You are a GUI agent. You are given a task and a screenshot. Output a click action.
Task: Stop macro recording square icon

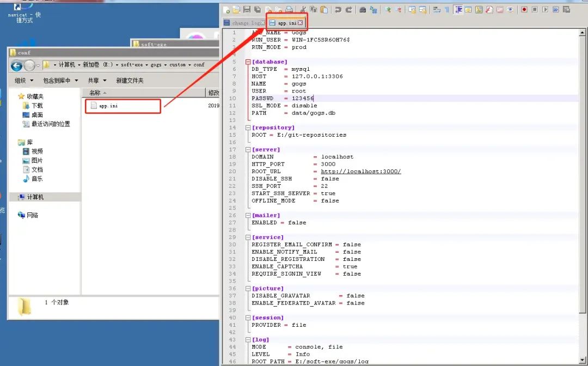[535, 10]
